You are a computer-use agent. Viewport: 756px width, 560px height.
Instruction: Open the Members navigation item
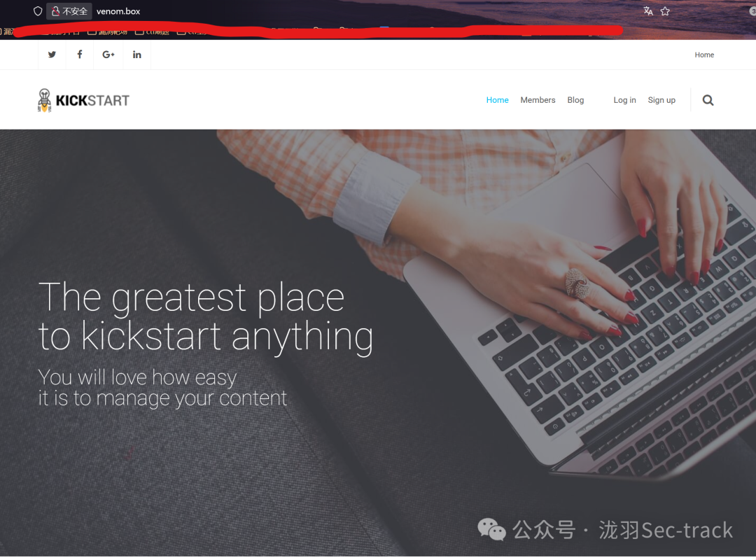(x=538, y=100)
